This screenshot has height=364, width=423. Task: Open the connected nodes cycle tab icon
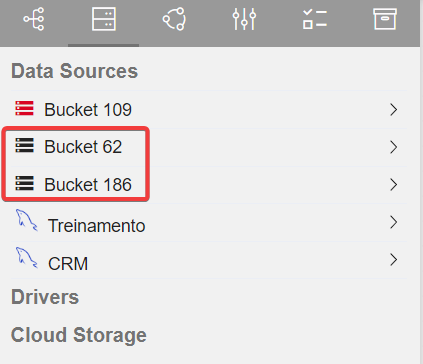tap(174, 19)
